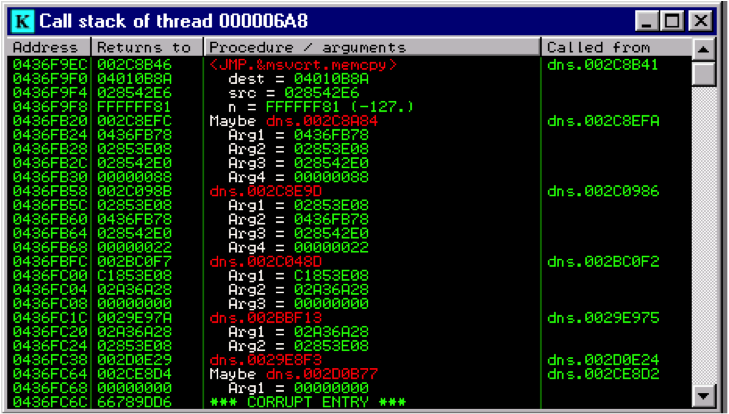Select the dns.002BBF13 procedure entry
This screenshot has width=729, height=414.
[x=266, y=318]
